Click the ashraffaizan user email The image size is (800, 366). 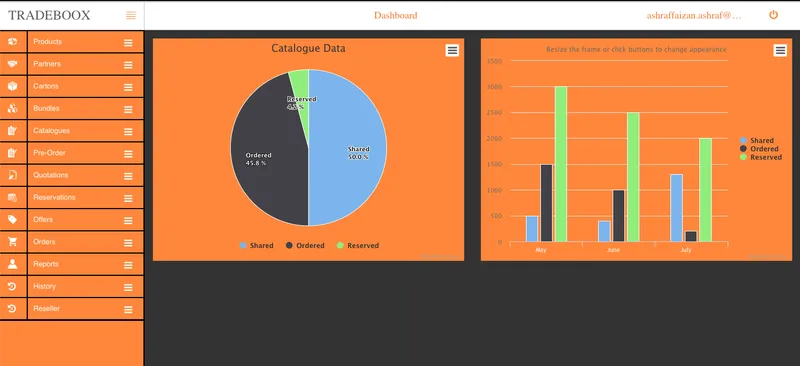694,15
